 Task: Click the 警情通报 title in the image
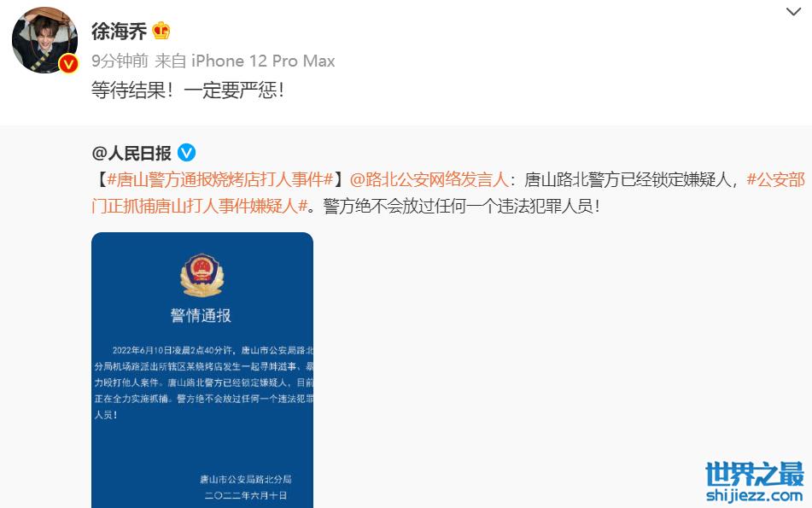coord(201,315)
